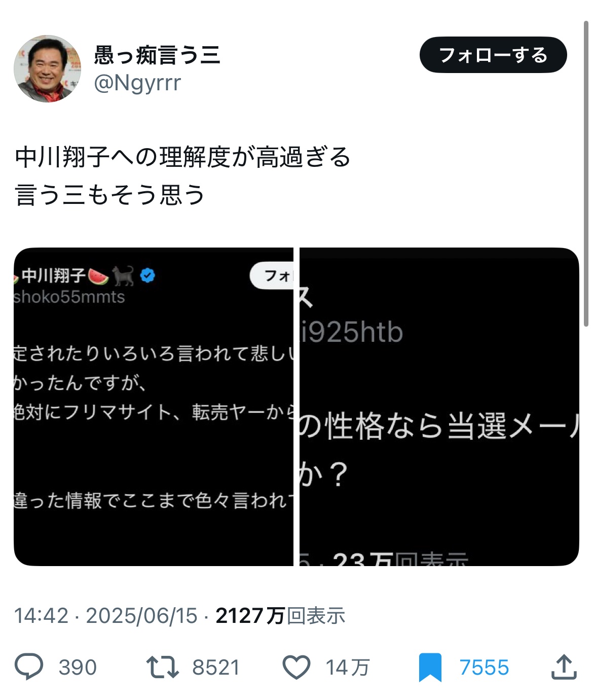
Task: Open 愚っ痴言う三 profile avatar
Action: [47, 68]
